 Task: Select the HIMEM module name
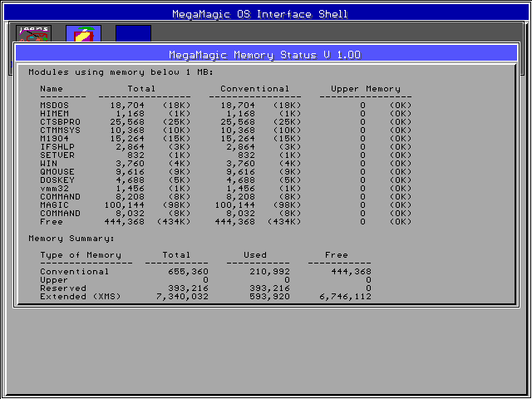54,114
